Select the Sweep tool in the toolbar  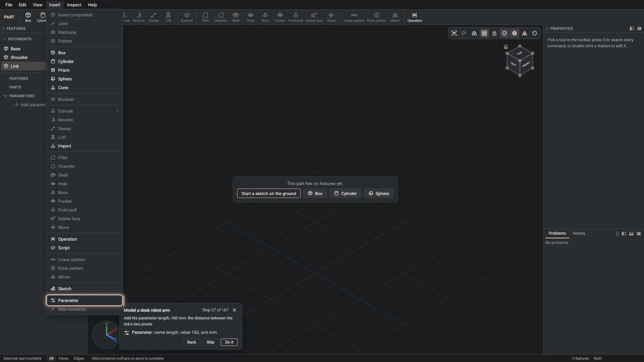click(x=154, y=17)
